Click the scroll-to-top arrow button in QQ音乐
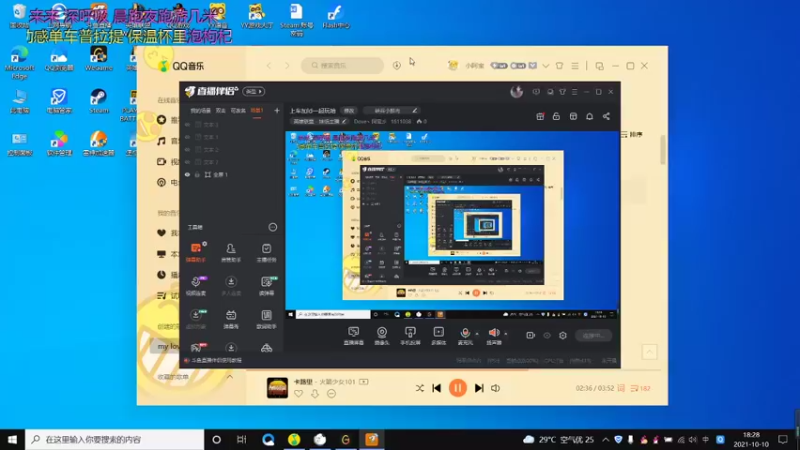 click(649, 352)
